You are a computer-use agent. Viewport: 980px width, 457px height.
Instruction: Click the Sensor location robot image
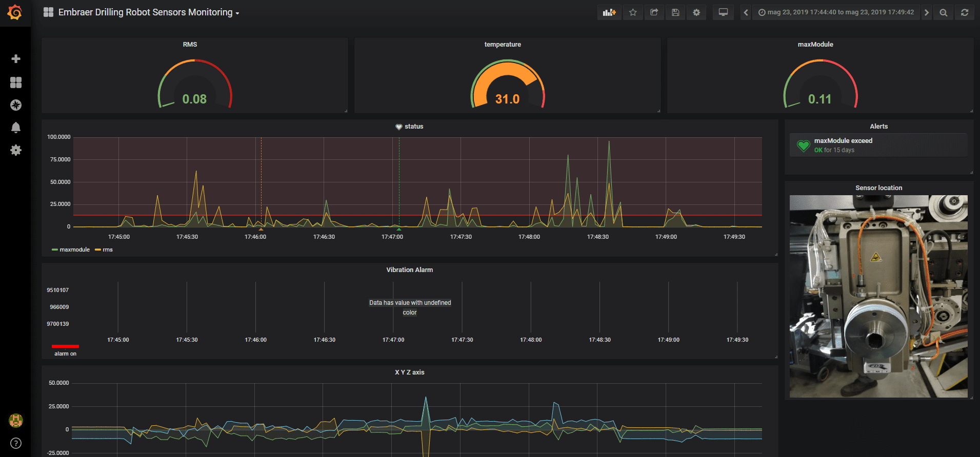[878, 296]
